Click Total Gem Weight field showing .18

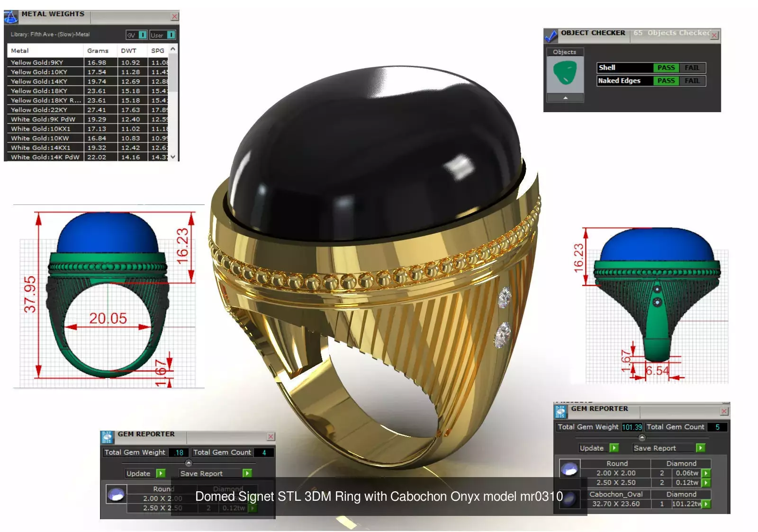(178, 452)
